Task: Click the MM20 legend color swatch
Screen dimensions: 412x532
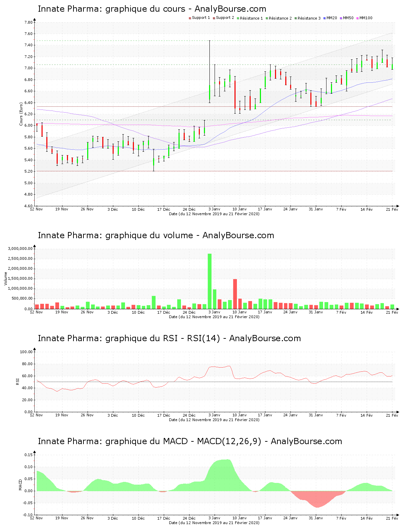Action: (324, 18)
